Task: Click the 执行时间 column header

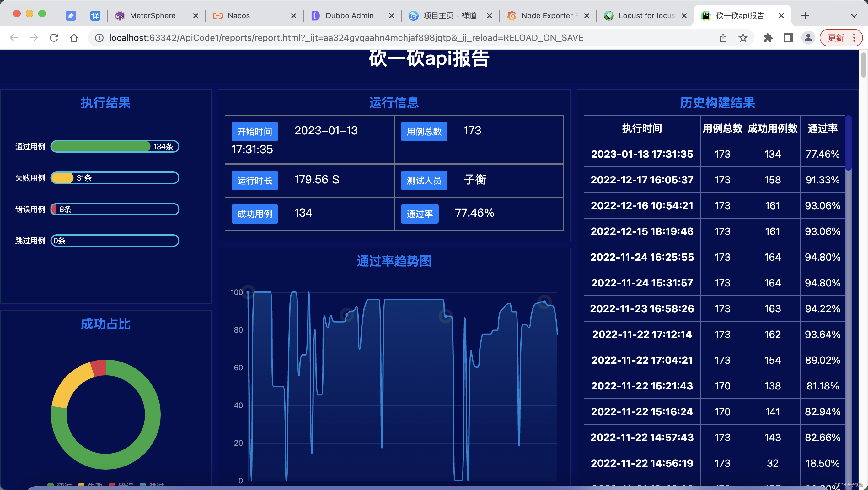Action: click(x=641, y=128)
